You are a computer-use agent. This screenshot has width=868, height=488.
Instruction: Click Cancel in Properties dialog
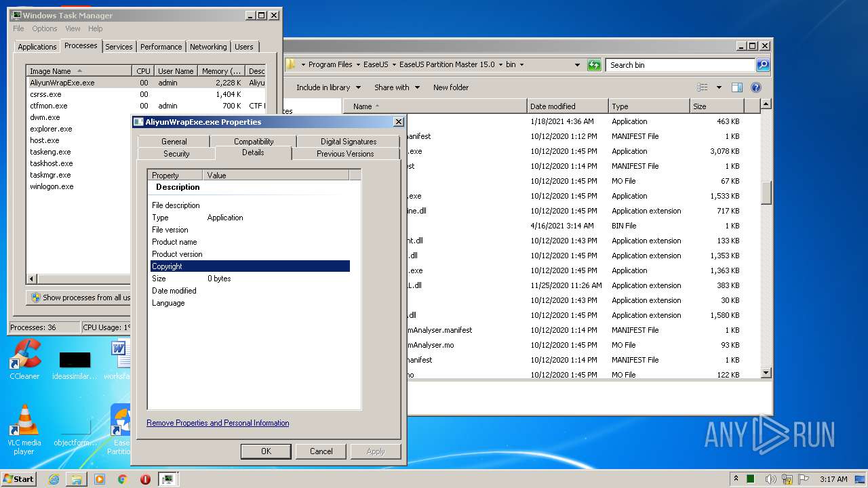(x=321, y=451)
